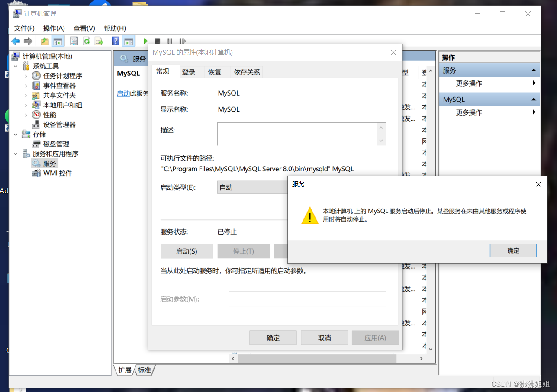Click 确定 in the 服务 warning dialog
557x392 pixels.
click(x=513, y=251)
